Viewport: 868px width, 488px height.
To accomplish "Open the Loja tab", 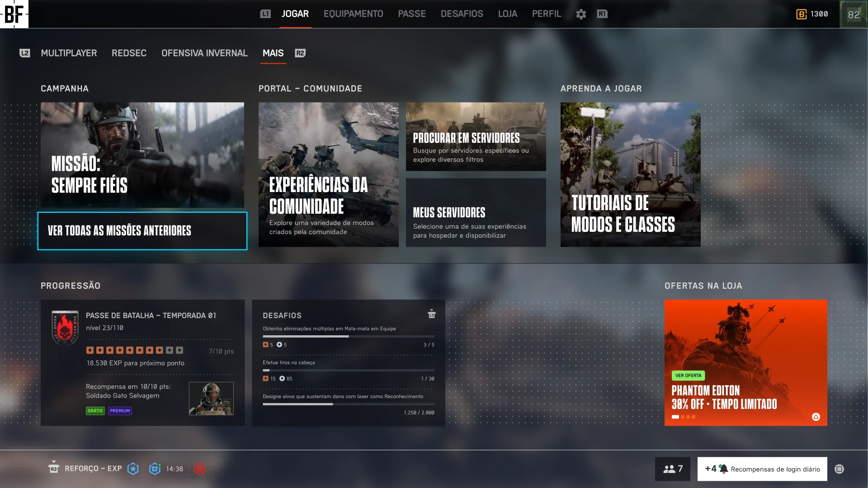I will pyautogui.click(x=507, y=14).
